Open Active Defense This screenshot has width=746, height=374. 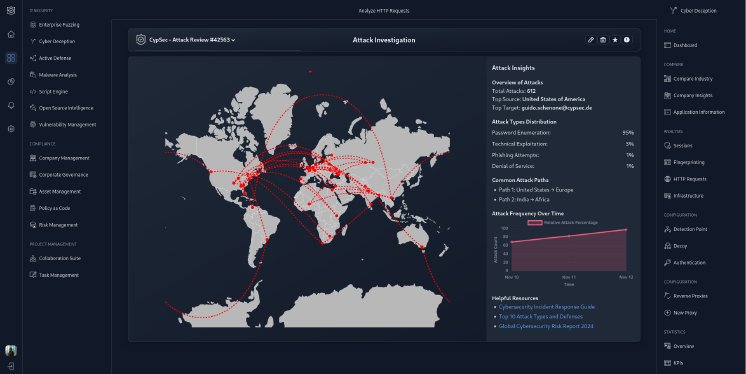tap(50, 58)
